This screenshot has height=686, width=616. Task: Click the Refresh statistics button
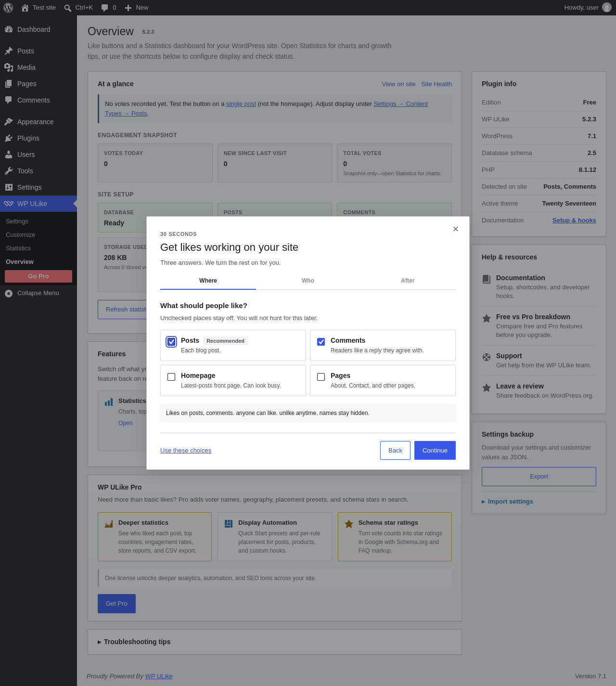pyautogui.click(x=123, y=310)
